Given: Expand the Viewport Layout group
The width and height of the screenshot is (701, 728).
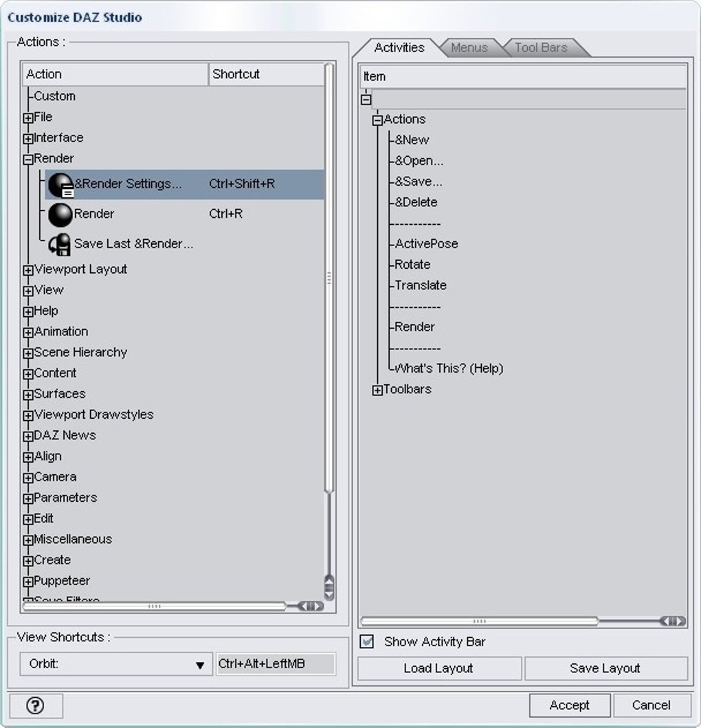Looking at the screenshot, I should [x=28, y=270].
